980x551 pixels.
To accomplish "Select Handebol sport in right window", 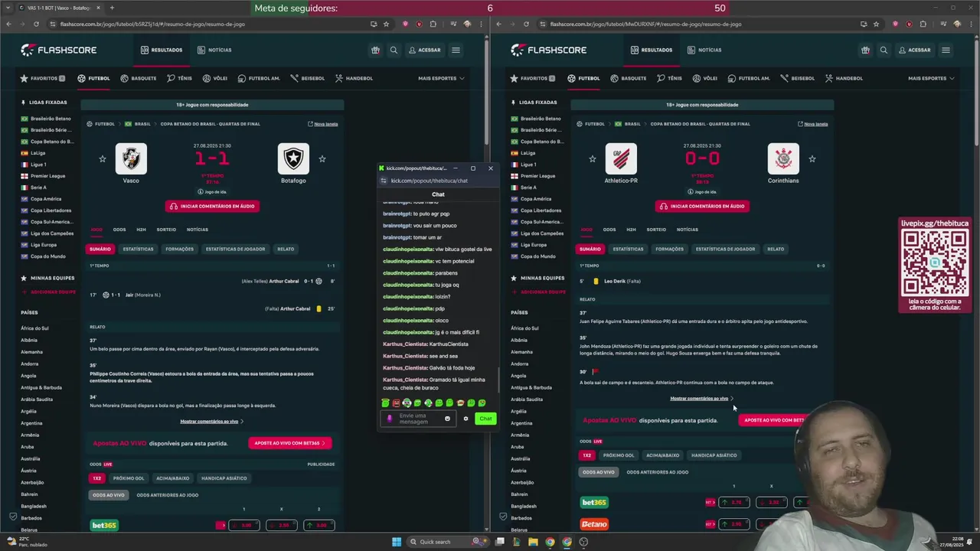I will [x=844, y=78].
